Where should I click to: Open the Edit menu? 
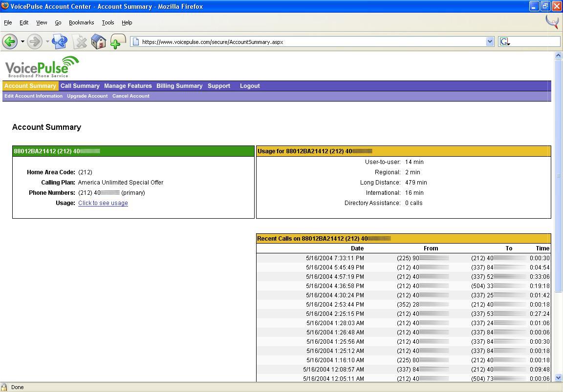(24, 22)
